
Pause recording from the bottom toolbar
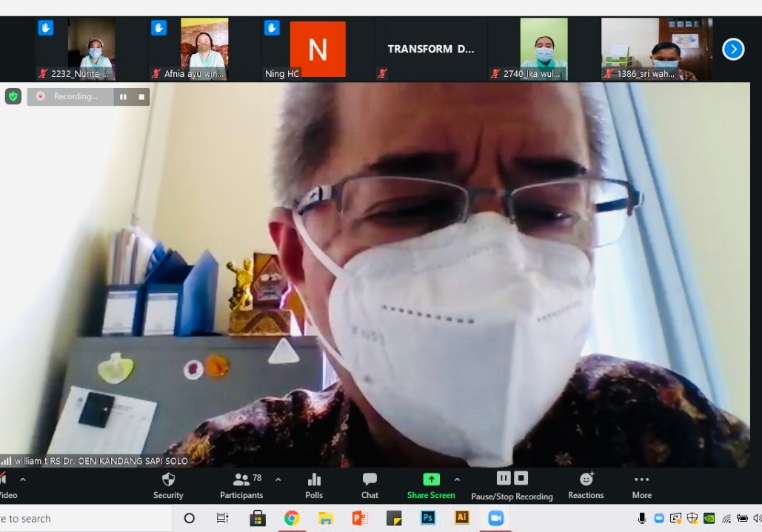(504, 478)
